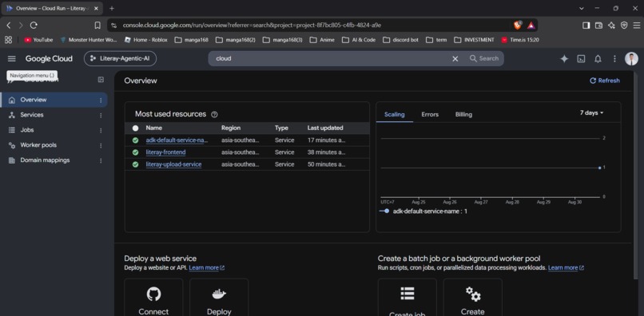The width and height of the screenshot is (644, 316).
Task: Open three-dot menu beside Services sidebar item
Action: (x=101, y=116)
